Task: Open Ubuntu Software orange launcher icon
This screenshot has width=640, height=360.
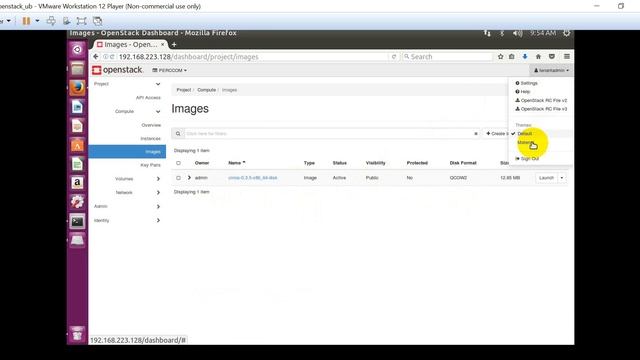Action: pyautogui.click(x=77, y=145)
